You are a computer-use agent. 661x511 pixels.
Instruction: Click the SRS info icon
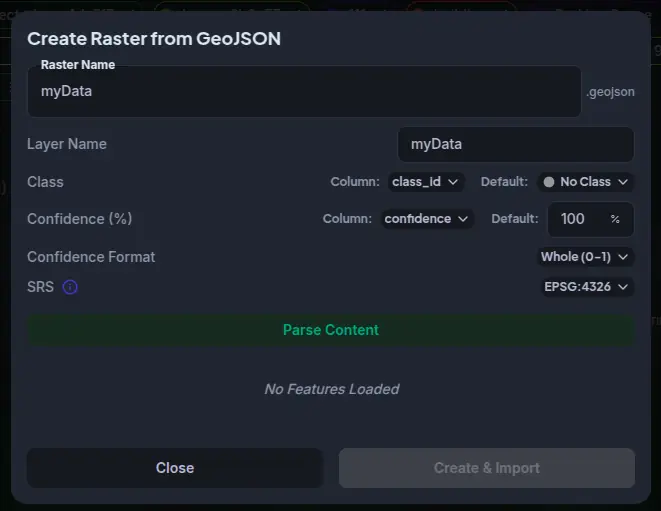click(70, 287)
